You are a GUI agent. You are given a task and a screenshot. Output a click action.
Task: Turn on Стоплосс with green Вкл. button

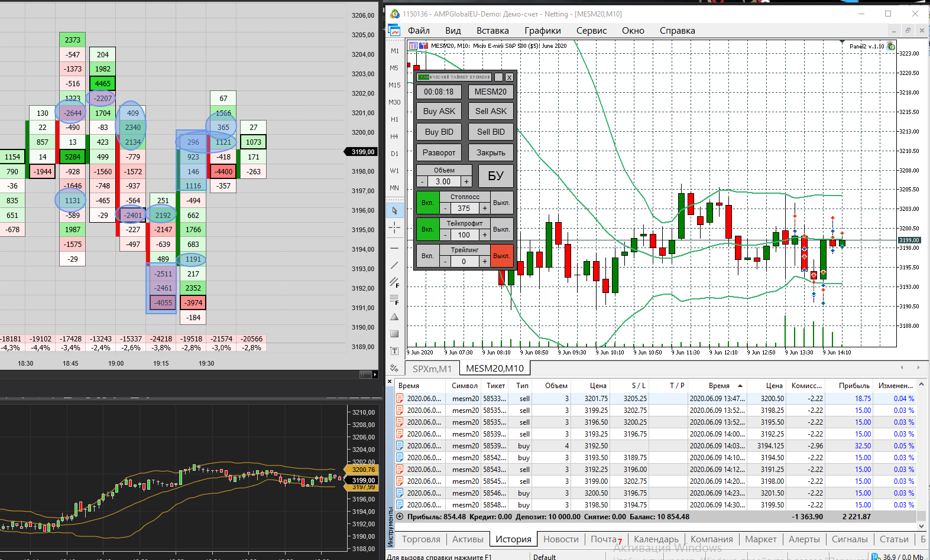point(427,203)
